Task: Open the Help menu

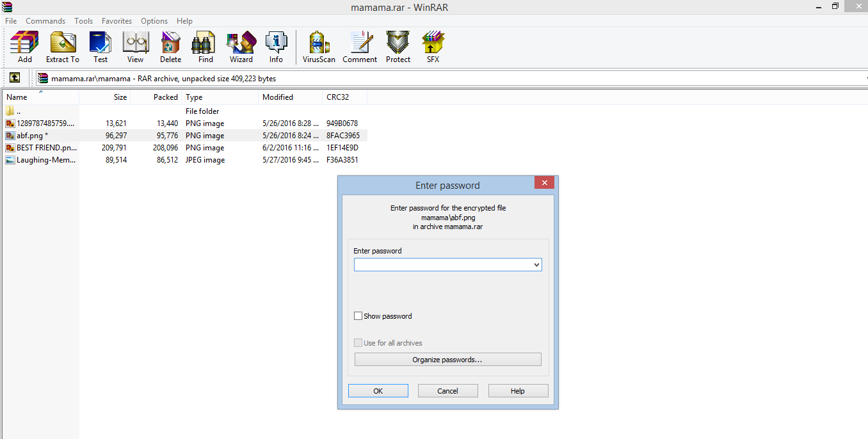Action: point(184,21)
